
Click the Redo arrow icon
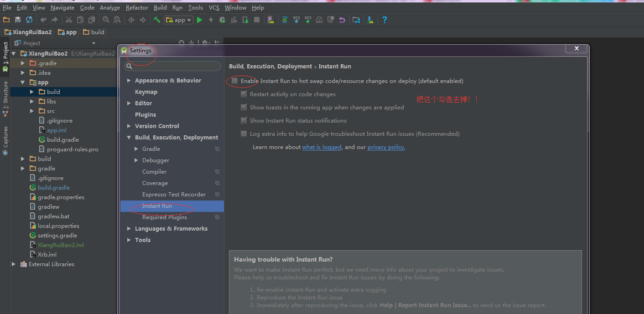[x=55, y=20]
